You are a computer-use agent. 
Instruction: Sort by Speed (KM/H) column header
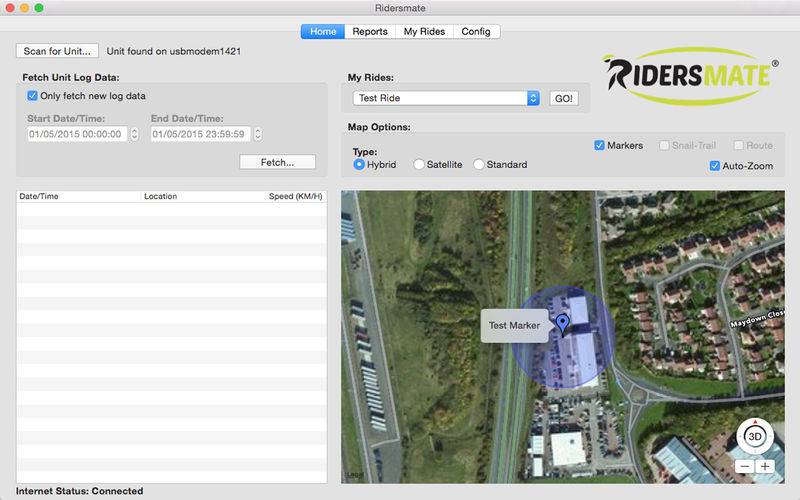[296, 196]
